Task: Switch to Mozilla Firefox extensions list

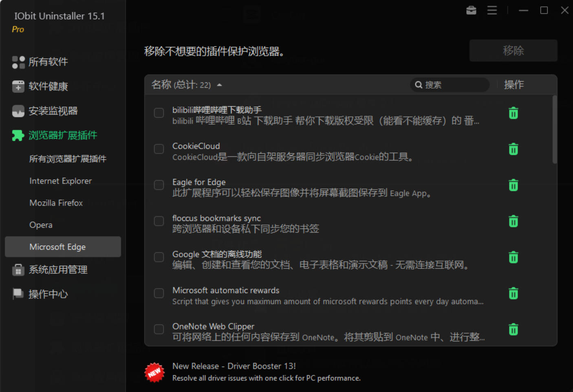Action: click(x=56, y=203)
